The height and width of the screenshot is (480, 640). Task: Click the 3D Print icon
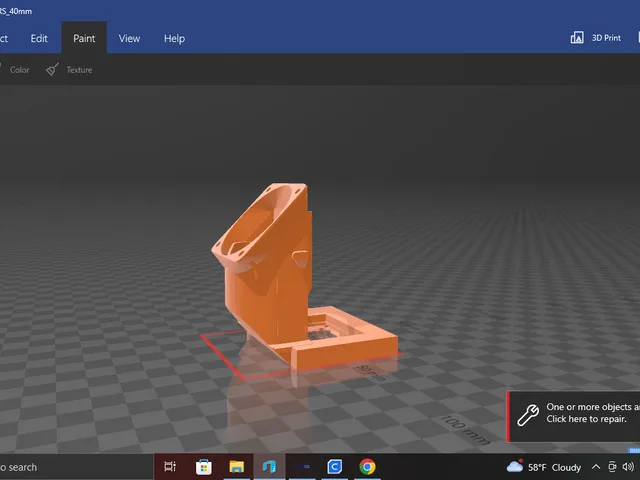point(577,38)
